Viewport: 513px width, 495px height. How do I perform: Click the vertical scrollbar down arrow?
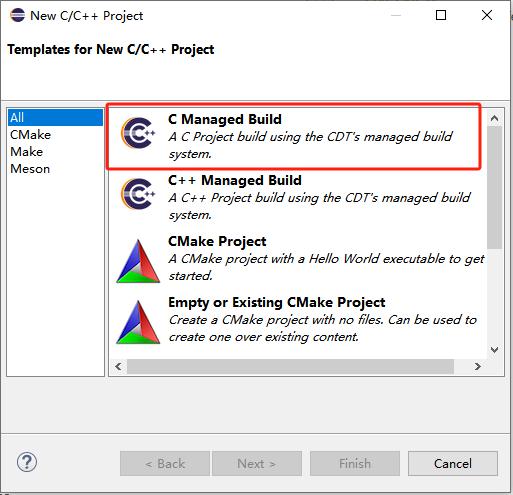[495, 350]
